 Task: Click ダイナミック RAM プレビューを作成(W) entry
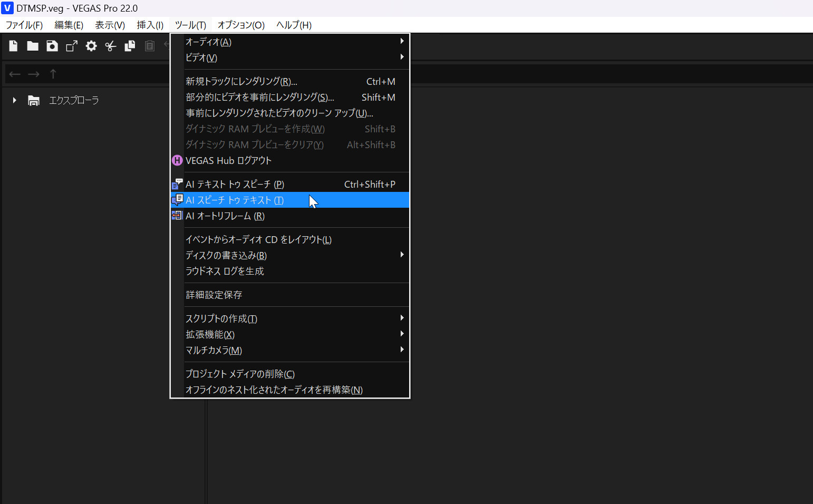(x=290, y=129)
